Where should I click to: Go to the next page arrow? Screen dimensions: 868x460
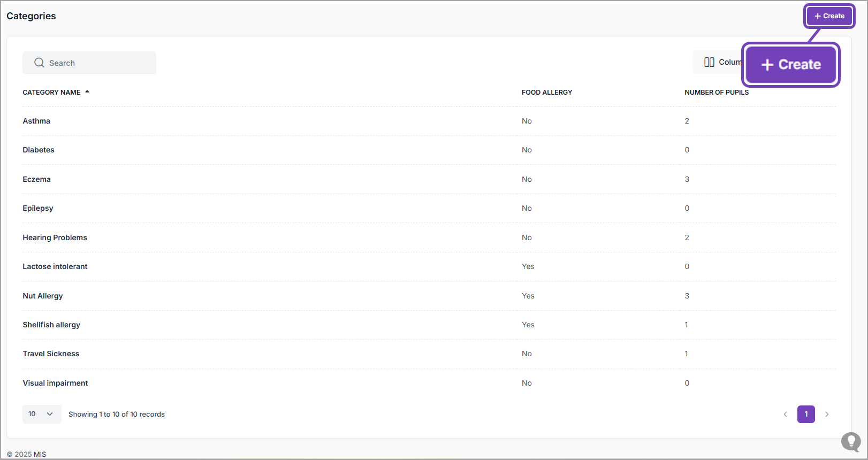827,414
